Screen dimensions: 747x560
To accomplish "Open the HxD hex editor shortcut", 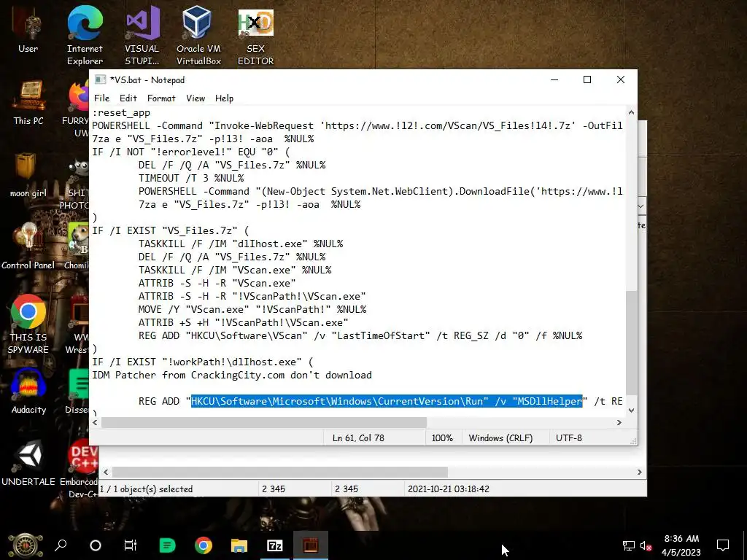I will tap(256, 36).
